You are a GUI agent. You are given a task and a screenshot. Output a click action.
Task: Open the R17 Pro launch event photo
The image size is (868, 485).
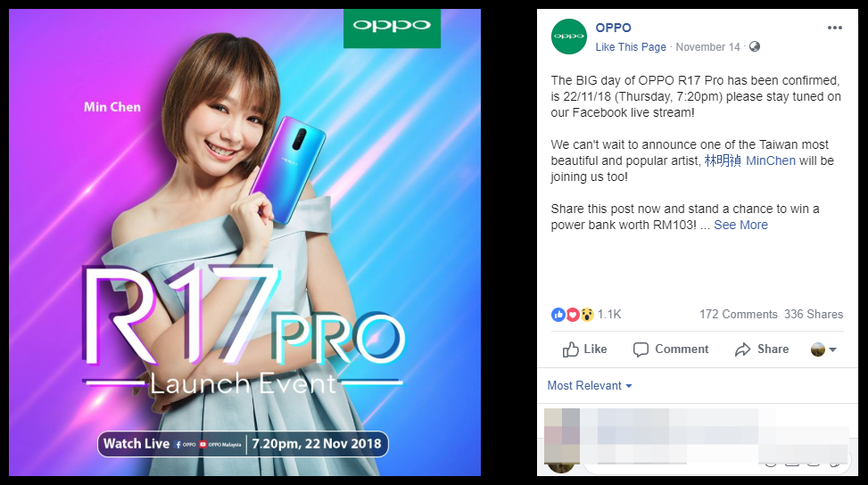244,242
